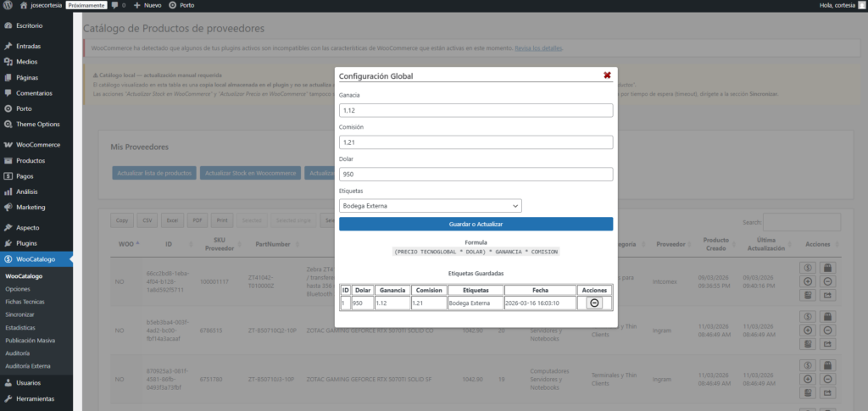The height and width of the screenshot is (411, 868).
Task: Open the WordPress logo menu
Action: click(x=7, y=5)
